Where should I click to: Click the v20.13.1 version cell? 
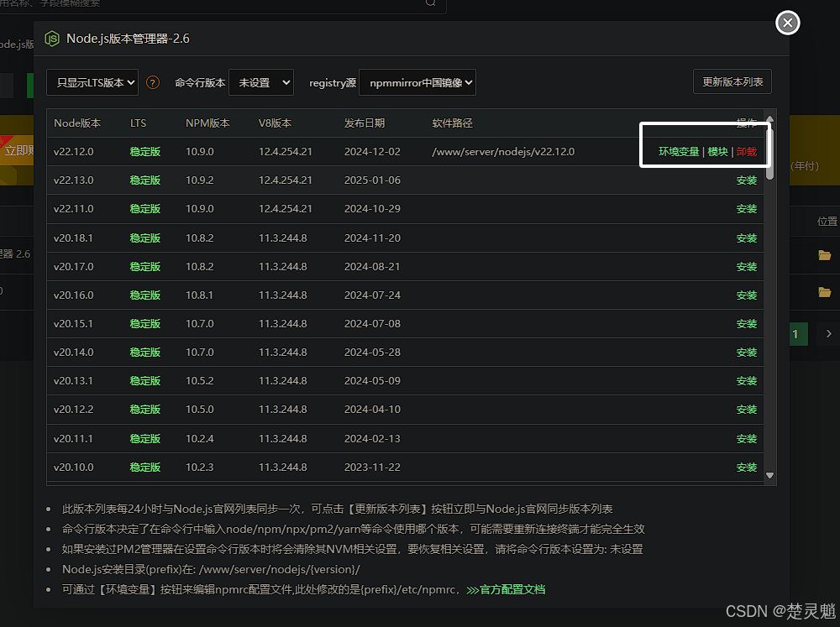point(73,381)
